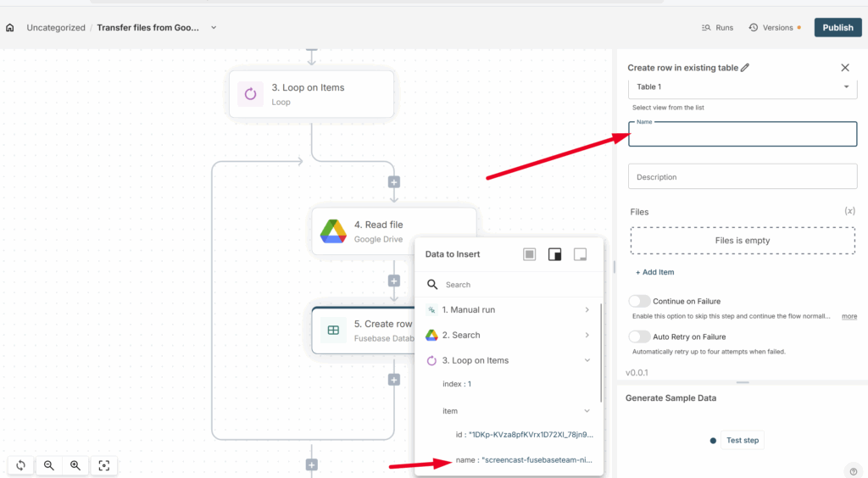Click the refresh canvas icon
This screenshot has height=478, width=868.
[20, 465]
